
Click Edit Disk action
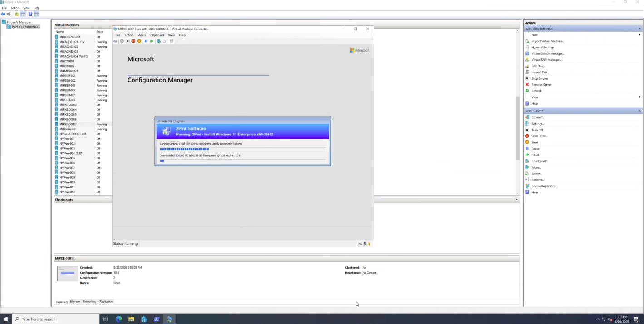click(x=538, y=66)
